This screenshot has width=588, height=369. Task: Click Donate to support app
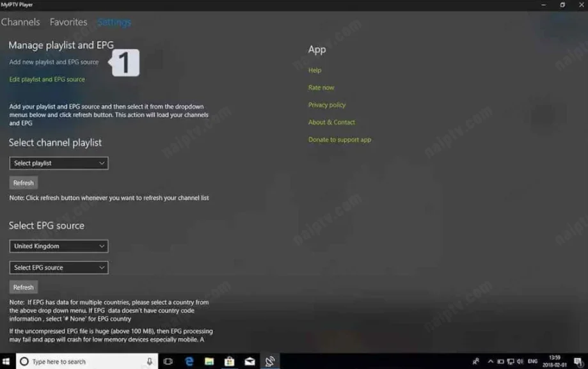(339, 139)
